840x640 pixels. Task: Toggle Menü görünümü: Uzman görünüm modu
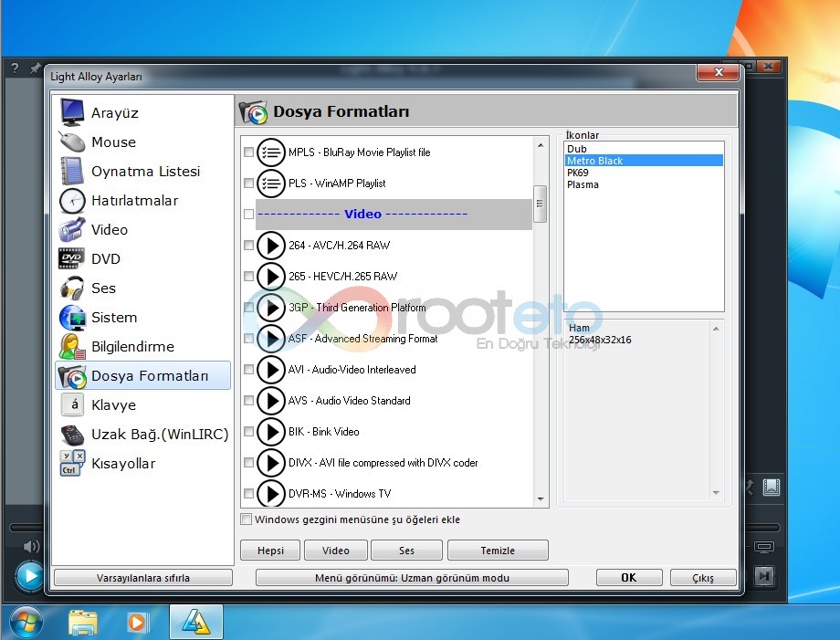tap(412, 578)
